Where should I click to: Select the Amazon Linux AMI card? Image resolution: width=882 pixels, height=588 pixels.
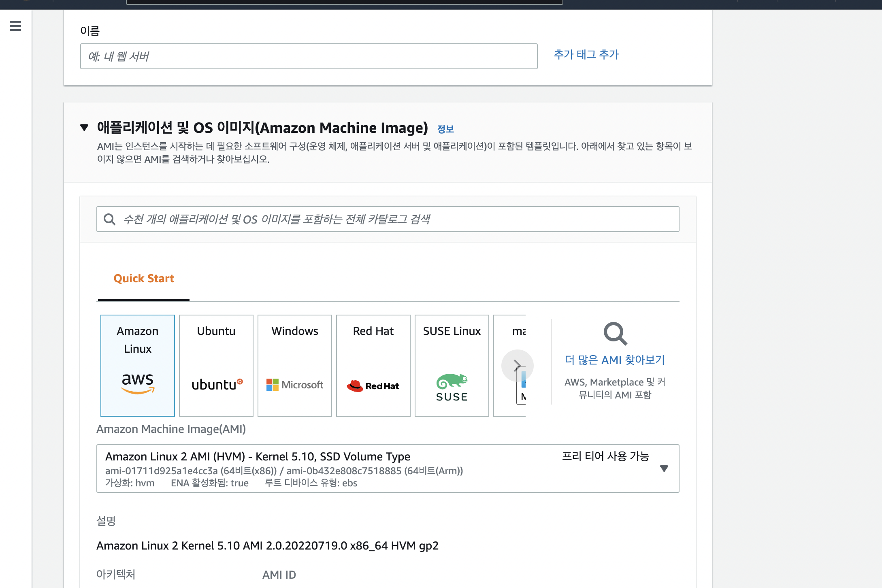(x=138, y=366)
